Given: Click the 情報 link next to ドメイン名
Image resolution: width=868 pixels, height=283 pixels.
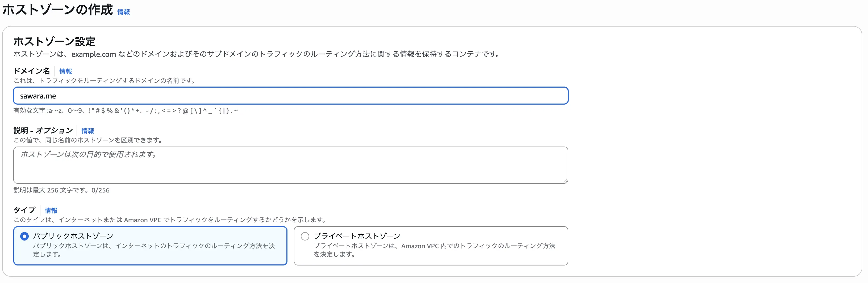Looking at the screenshot, I should [x=65, y=71].
